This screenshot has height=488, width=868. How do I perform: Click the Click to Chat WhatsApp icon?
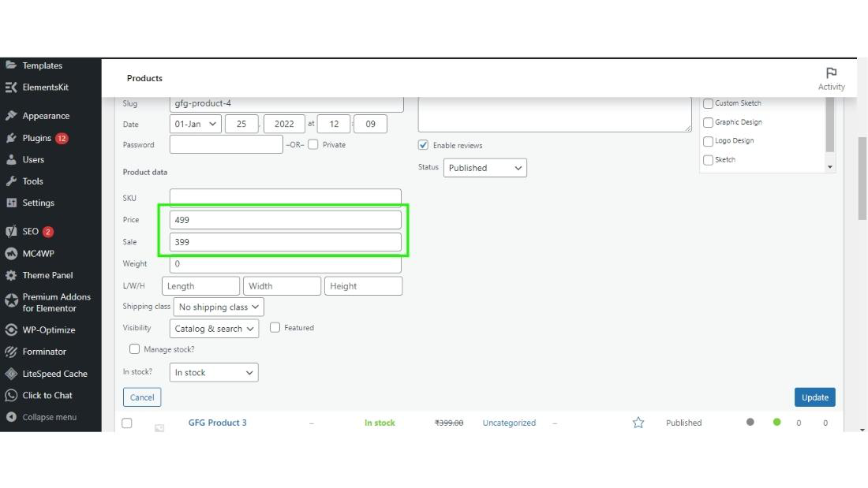[x=11, y=395]
